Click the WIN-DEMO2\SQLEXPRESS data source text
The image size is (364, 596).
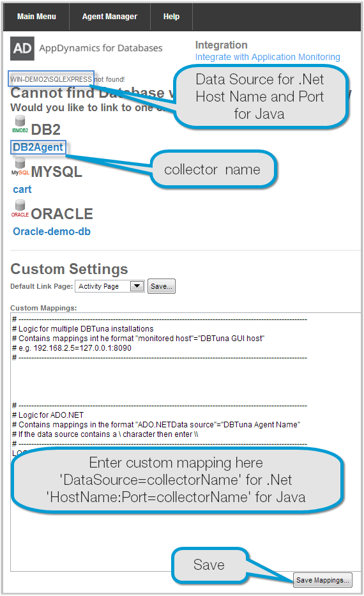pyautogui.click(x=51, y=79)
